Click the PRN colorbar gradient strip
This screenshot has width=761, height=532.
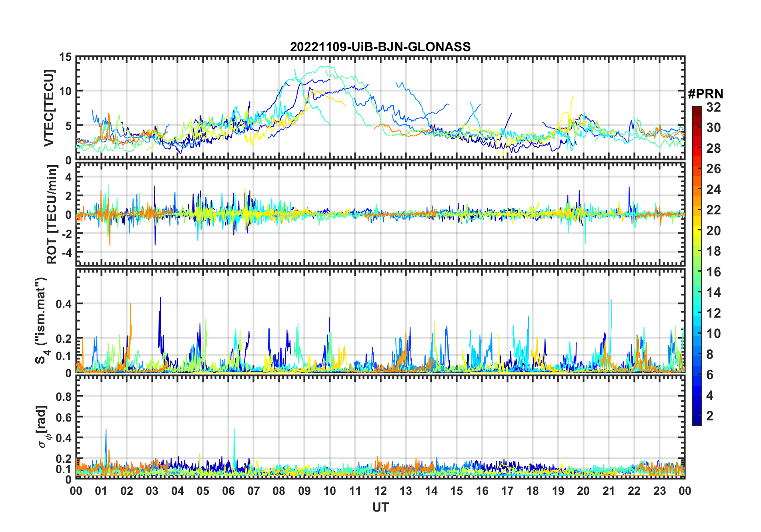697,266
